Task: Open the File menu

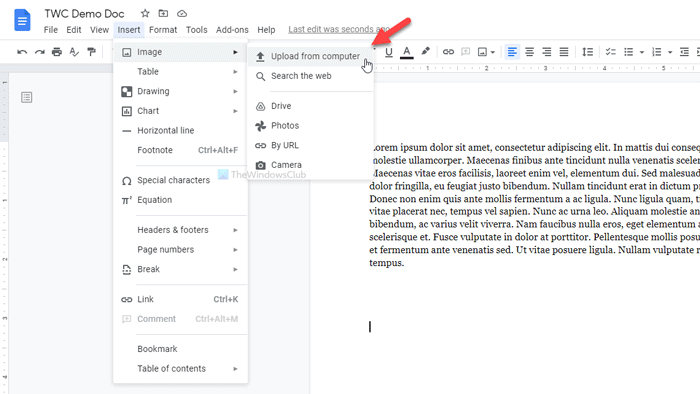Action: pyautogui.click(x=50, y=30)
